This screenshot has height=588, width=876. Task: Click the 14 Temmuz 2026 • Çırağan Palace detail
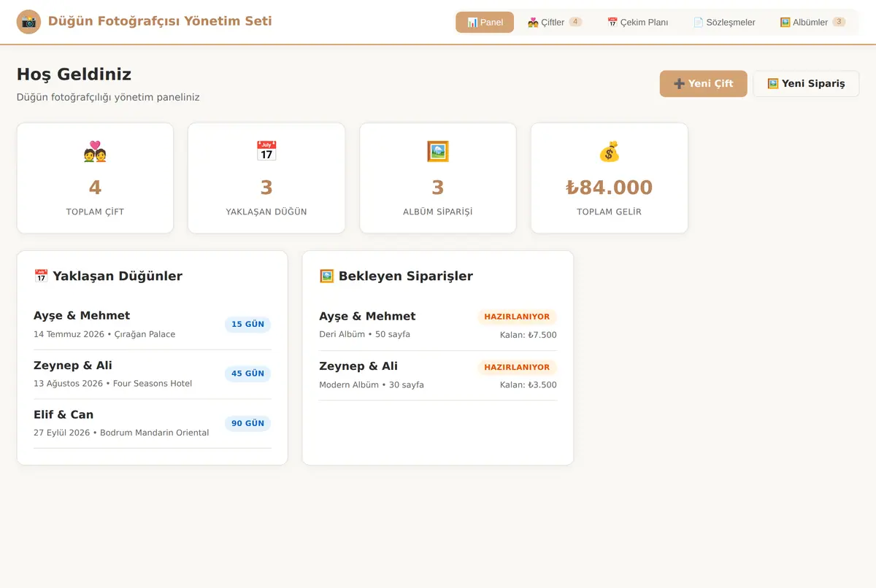(x=104, y=334)
